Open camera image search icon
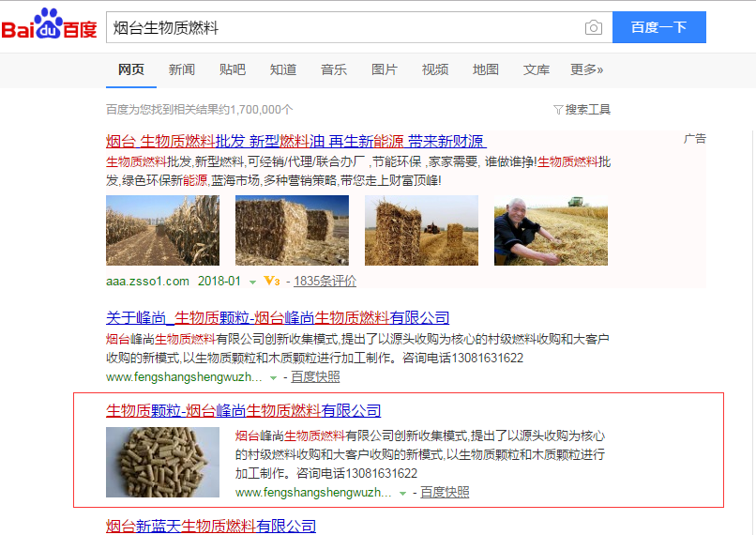Viewport: 756px width, 535px height. point(593,27)
